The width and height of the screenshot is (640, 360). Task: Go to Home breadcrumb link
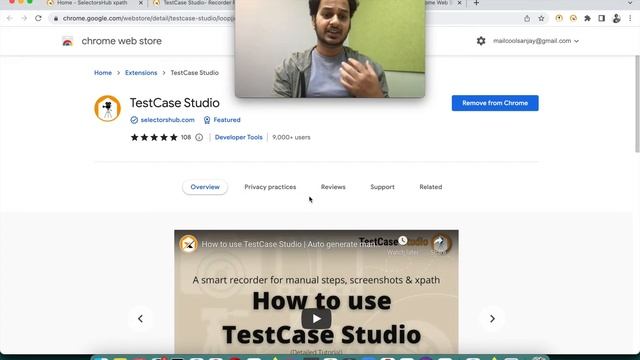pyautogui.click(x=103, y=73)
